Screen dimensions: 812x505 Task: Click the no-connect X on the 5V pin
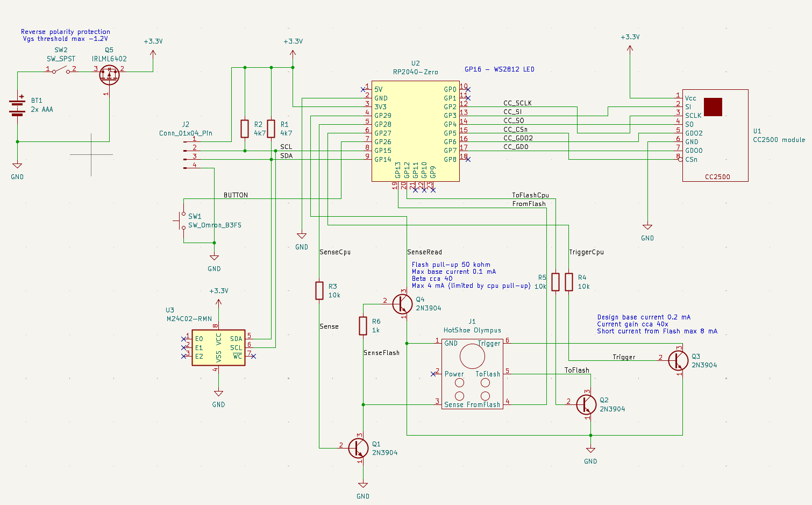point(364,89)
